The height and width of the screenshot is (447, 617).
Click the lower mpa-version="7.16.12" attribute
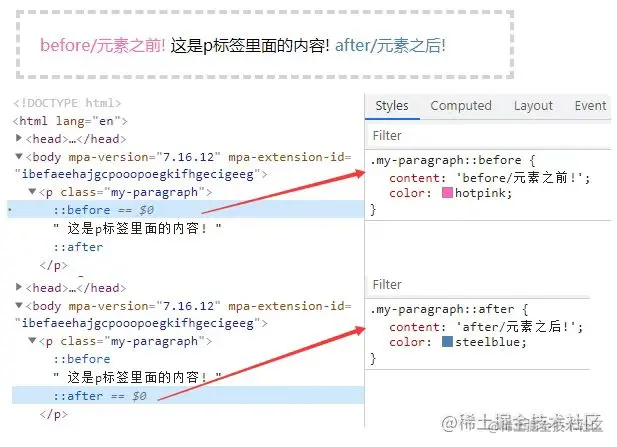144,306
